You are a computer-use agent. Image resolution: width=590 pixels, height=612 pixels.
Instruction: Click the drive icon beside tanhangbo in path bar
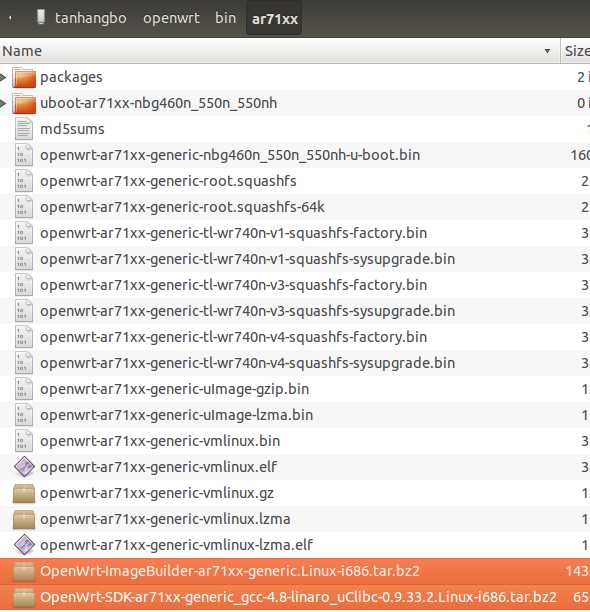(x=41, y=17)
